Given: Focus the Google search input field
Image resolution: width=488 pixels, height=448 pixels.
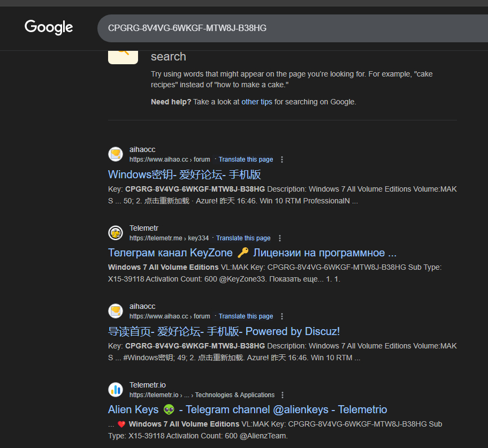Looking at the screenshot, I should click(x=293, y=28).
